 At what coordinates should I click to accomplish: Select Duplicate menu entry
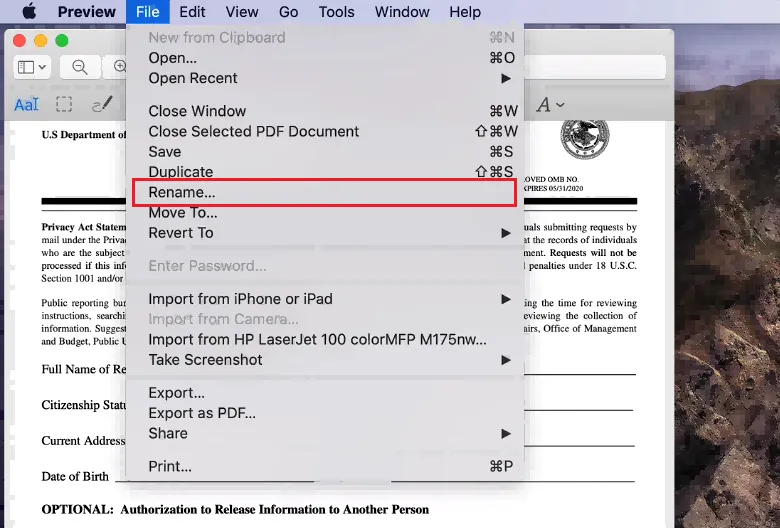click(x=325, y=172)
